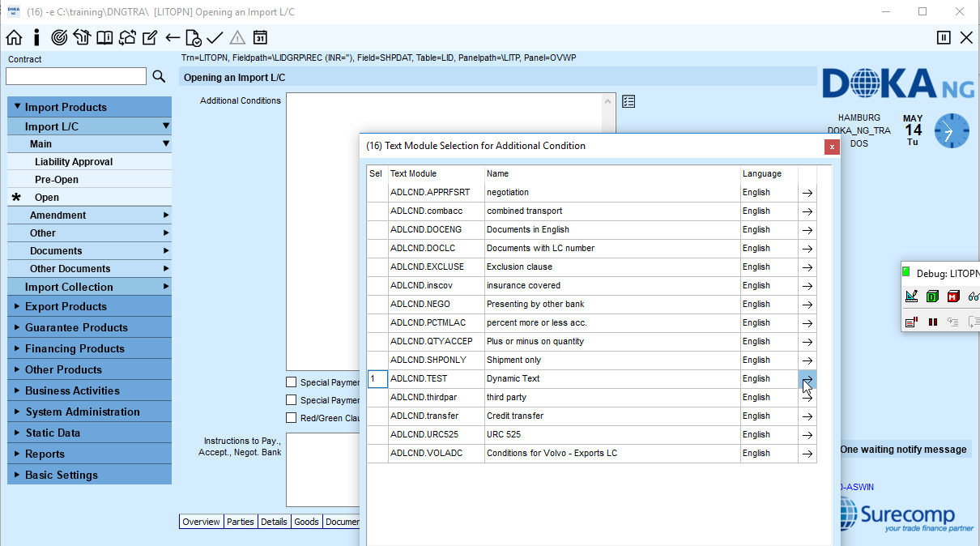
Task: Expand the Import Collection section
Action: [x=89, y=287]
